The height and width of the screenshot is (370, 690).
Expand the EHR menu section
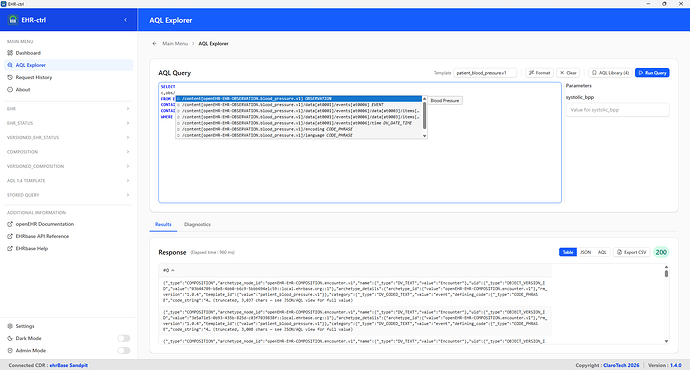pos(68,109)
